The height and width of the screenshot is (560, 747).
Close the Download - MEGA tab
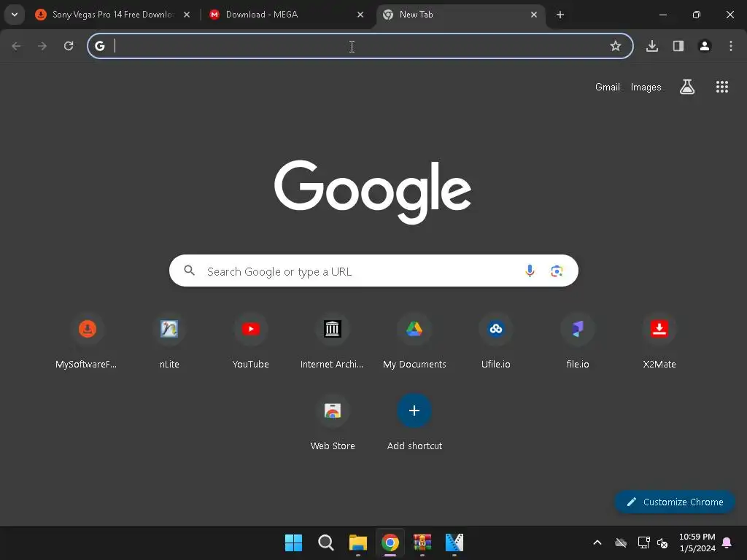(360, 15)
